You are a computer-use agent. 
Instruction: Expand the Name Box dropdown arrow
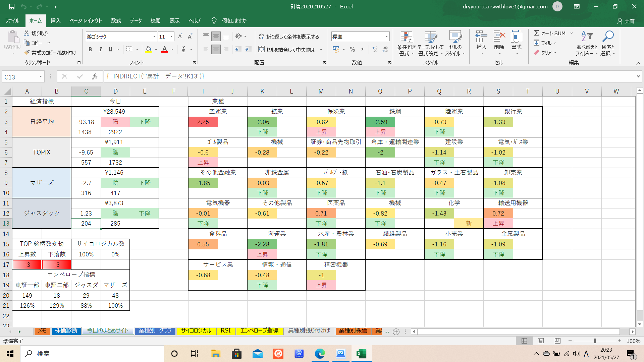[x=41, y=77]
